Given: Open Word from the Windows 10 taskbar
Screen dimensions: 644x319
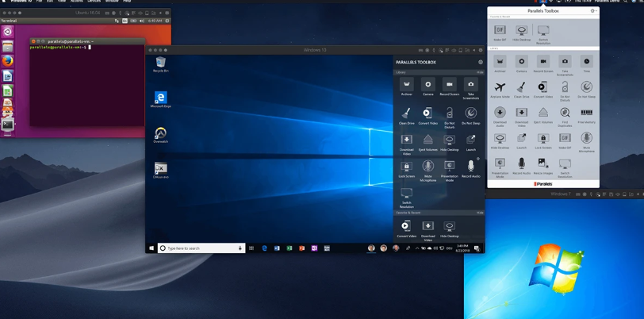Looking at the screenshot, I should click(x=277, y=248).
